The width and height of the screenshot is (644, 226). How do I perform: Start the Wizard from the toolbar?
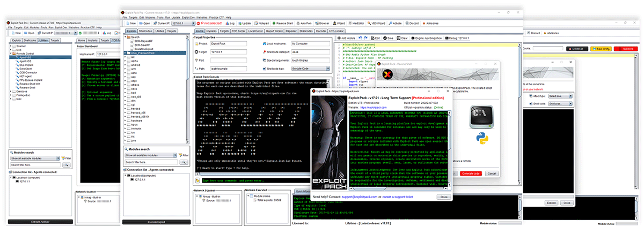click(338, 24)
